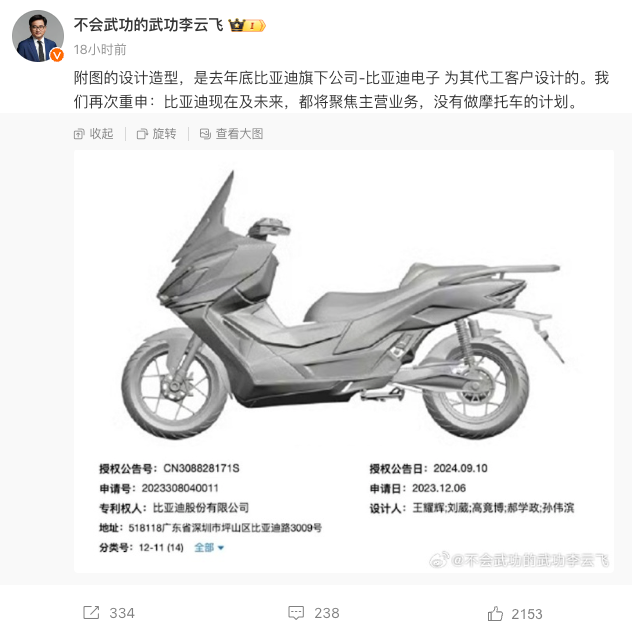Viewport: 632px width, 631px height.
Task: Click the repost count 334
Action: click(122, 613)
